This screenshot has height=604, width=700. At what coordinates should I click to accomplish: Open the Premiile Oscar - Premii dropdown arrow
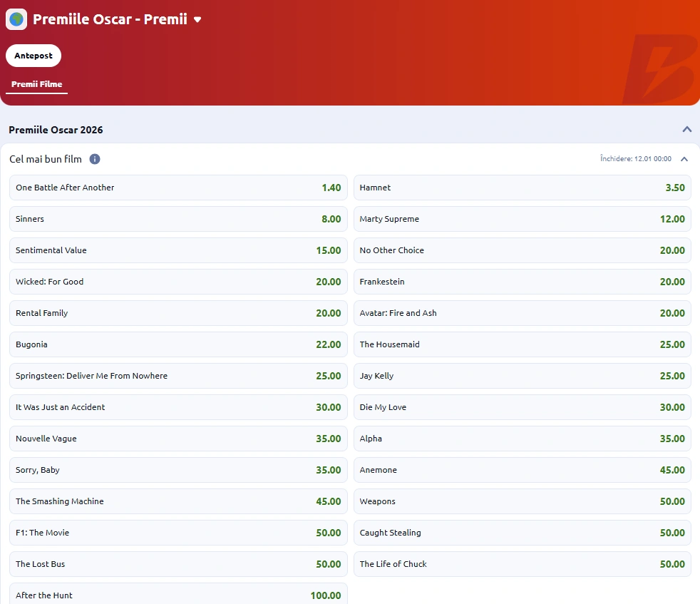(x=197, y=20)
